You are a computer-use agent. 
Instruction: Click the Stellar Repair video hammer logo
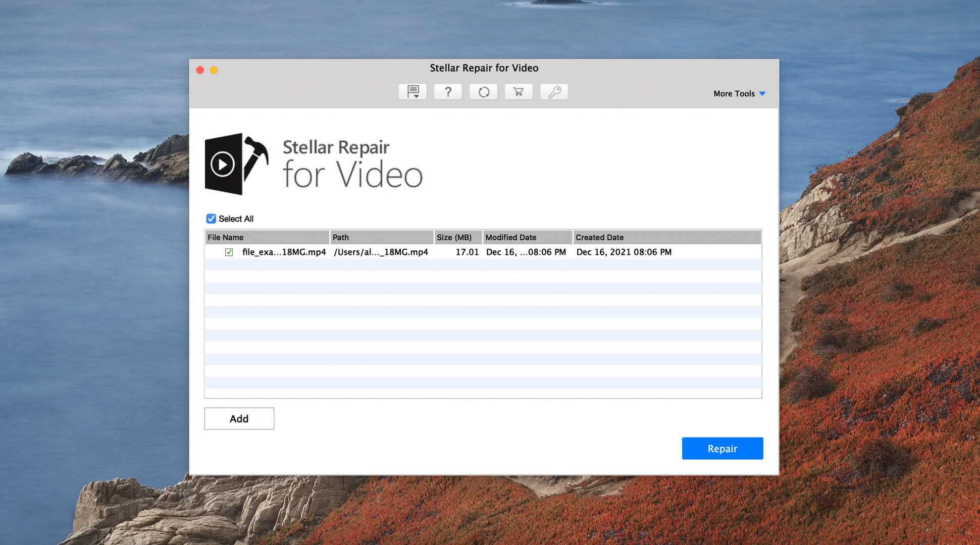[236, 164]
